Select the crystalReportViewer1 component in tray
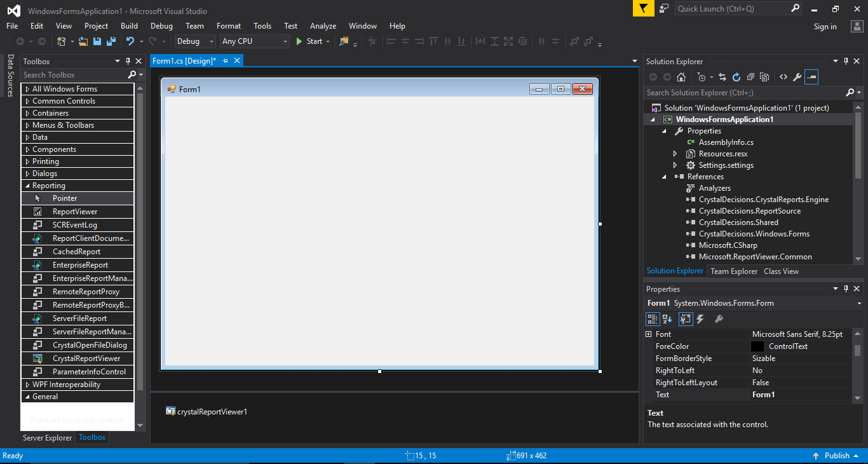The image size is (868, 464). pyautogui.click(x=207, y=412)
